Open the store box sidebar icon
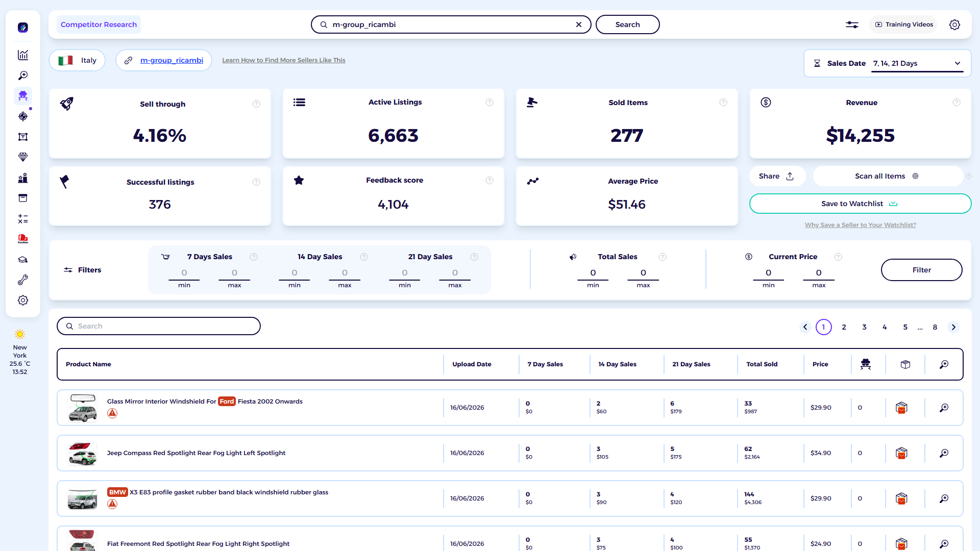Viewport: 980px width, 551px height. click(x=23, y=198)
